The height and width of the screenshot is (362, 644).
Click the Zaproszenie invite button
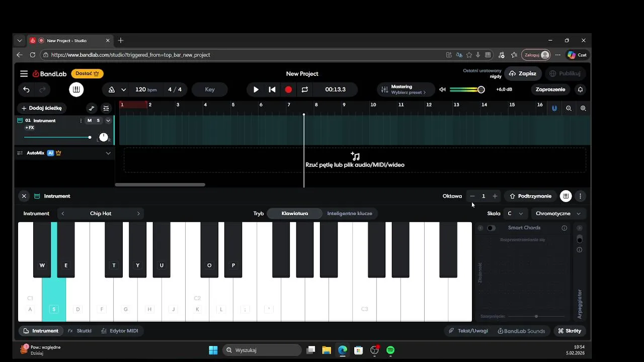tap(550, 89)
